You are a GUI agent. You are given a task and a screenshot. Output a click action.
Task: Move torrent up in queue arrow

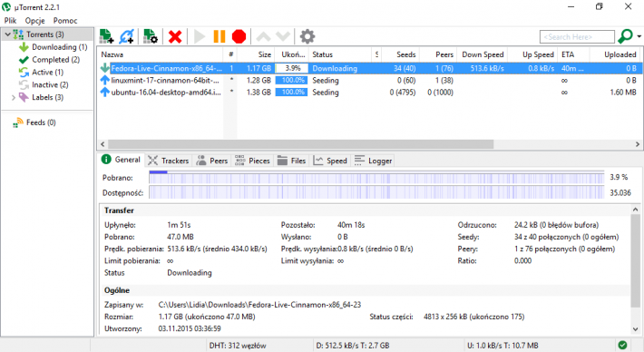click(263, 36)
